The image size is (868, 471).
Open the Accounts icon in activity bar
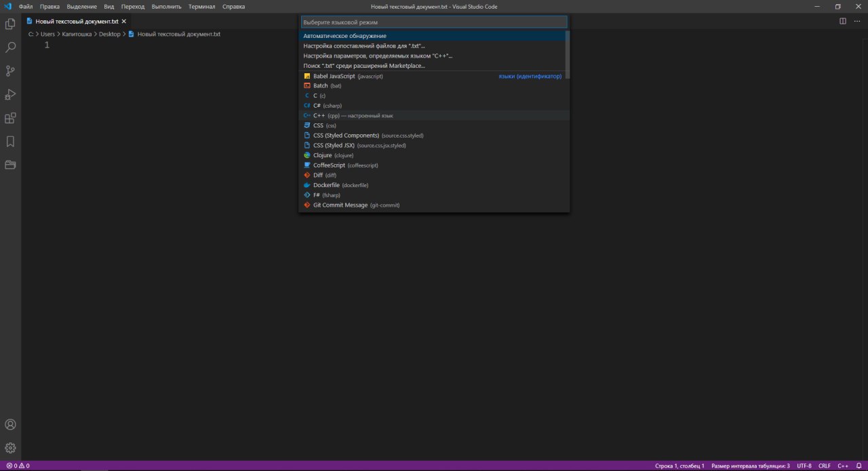[x=10, y=425]
